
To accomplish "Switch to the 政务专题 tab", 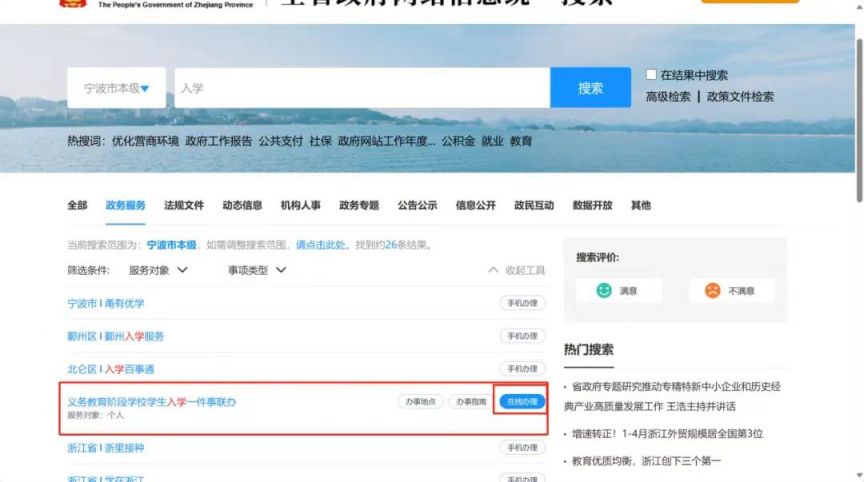I will pos(359,205).
